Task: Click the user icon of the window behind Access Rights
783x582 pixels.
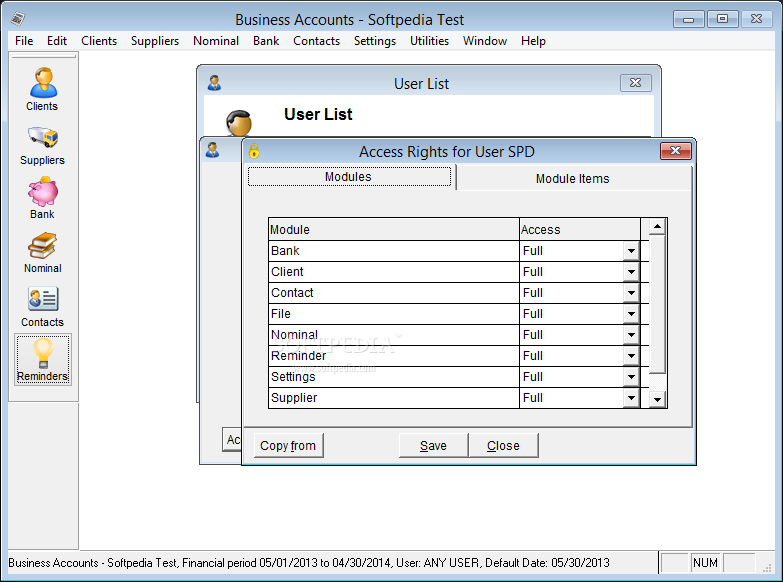Action: 213,150
